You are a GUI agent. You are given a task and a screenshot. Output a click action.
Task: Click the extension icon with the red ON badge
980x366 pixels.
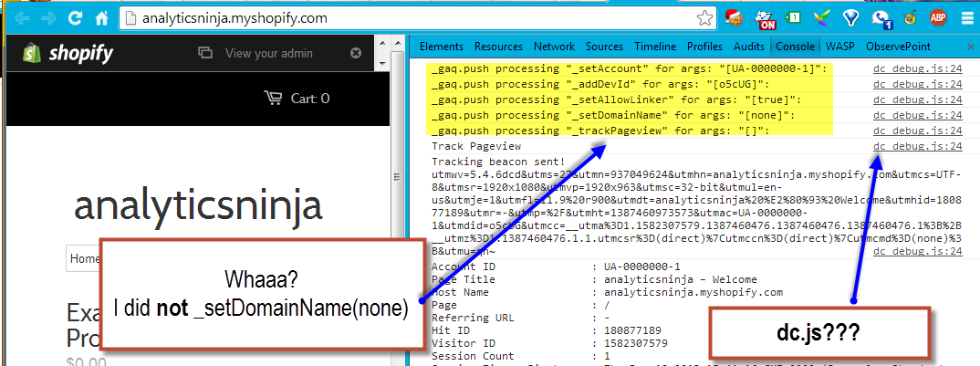click(x=765, y=19)
